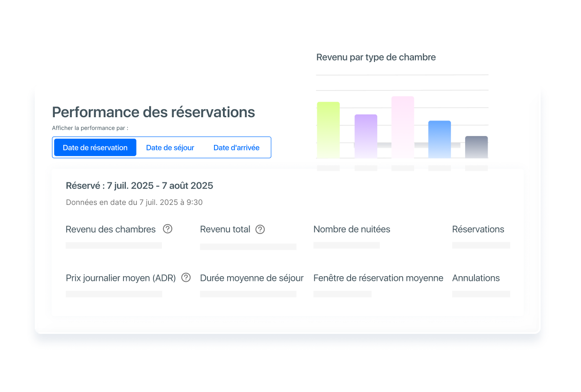This screenshot has width=581, height=392.
Task: Click the Réservé date range heading
Action: tap(139, 186)
